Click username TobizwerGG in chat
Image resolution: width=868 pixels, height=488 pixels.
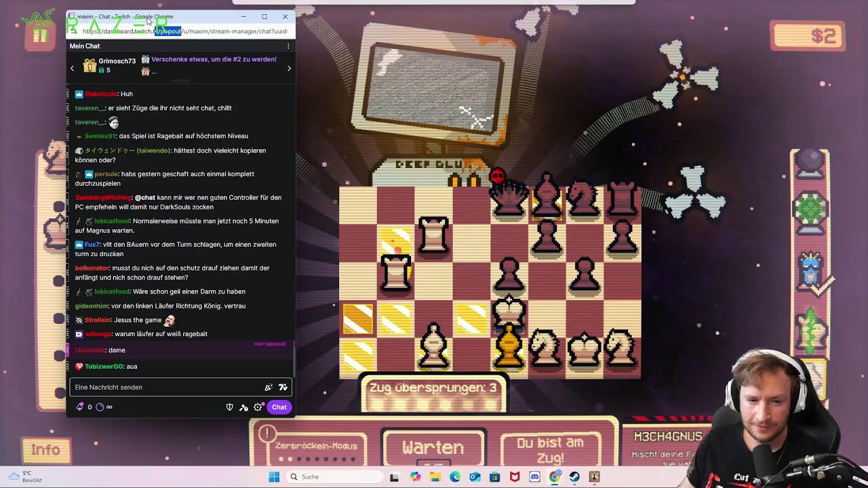[x=104, y=366]
